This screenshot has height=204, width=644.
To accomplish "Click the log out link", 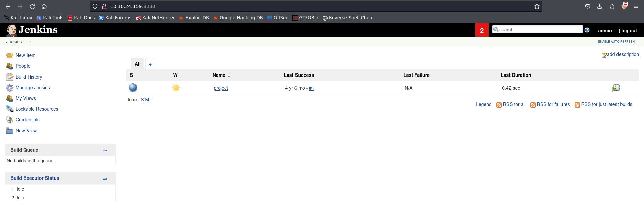I will point(629,31).
